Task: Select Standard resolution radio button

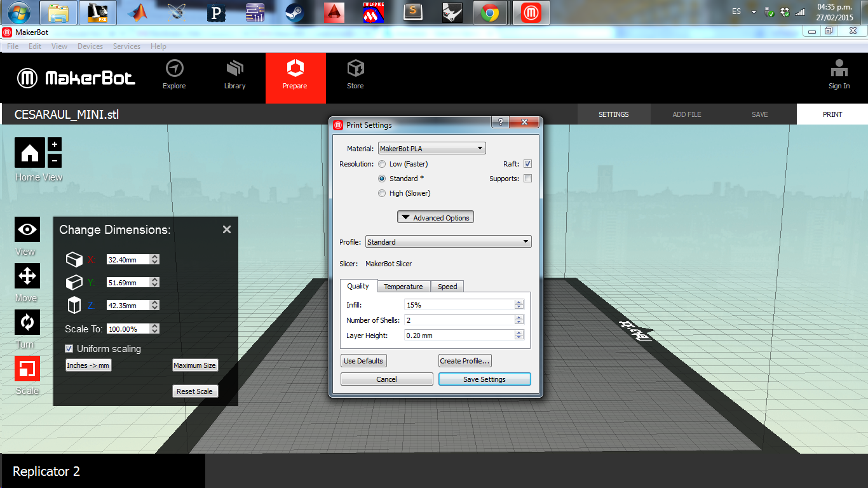Action: [x=382, y=179]
